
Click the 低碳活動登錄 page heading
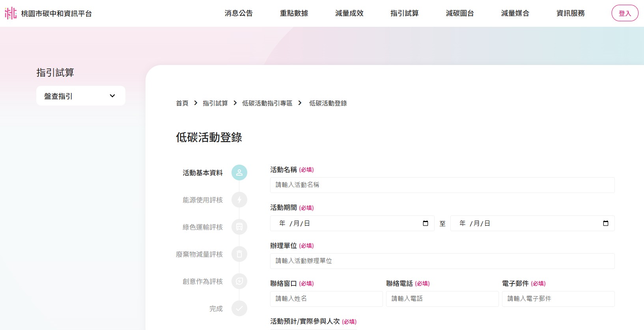pos(209,137)
